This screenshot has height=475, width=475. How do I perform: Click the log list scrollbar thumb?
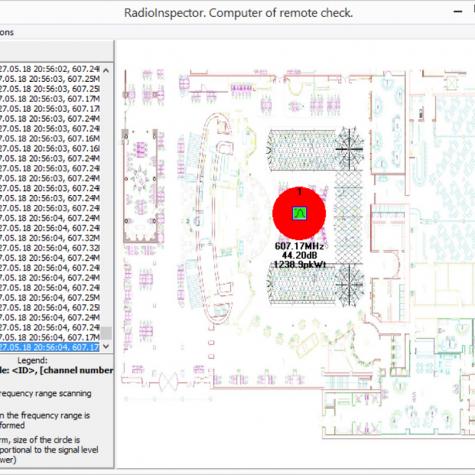(106, 333)
